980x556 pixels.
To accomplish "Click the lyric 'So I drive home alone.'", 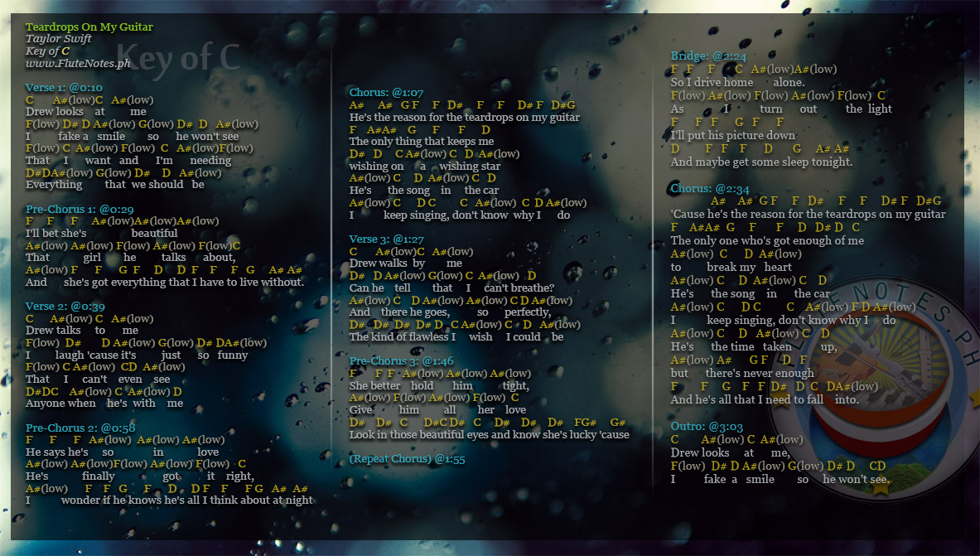I will tap(737, 83).
